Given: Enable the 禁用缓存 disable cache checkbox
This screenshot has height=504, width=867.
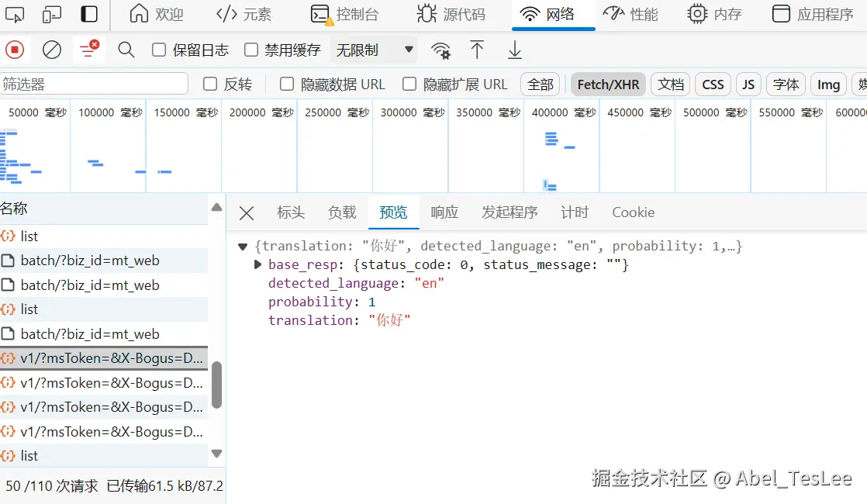Looking at the screenshot, I should click(251, 50).
